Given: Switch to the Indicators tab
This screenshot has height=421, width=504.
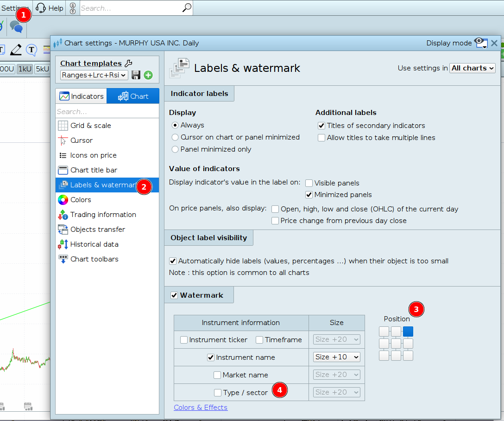Looking at the screenshot, I should coord(82,96).
